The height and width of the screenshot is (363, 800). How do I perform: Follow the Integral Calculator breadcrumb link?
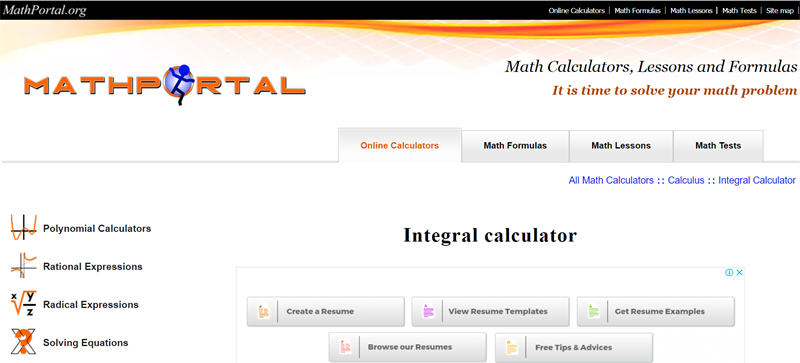[757, 180]
